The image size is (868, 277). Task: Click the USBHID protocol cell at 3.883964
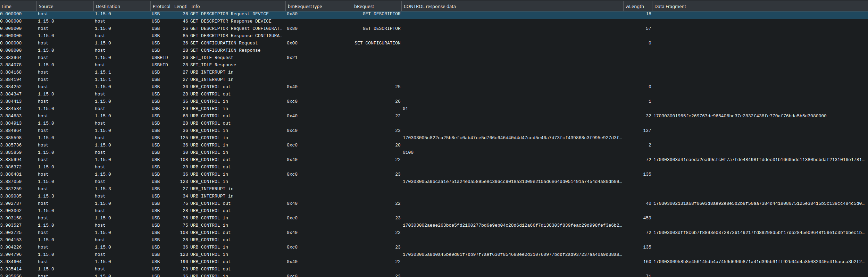point(160,58)
